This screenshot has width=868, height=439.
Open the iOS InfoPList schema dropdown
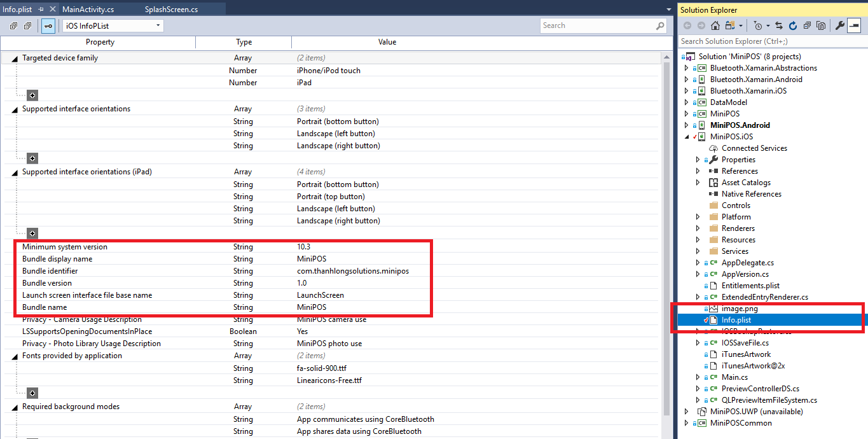113,25
